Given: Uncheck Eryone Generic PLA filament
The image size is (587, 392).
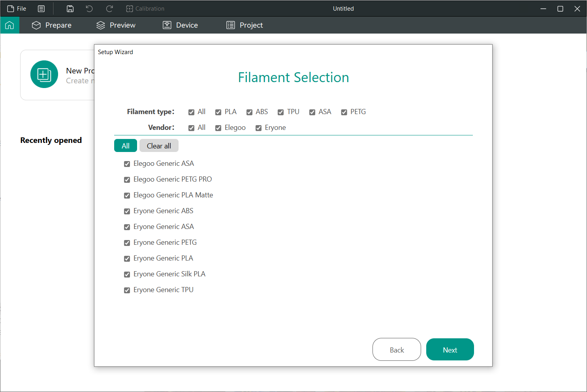Looking at the screenshot, I should pyautogui.click(x=127, y=259).
